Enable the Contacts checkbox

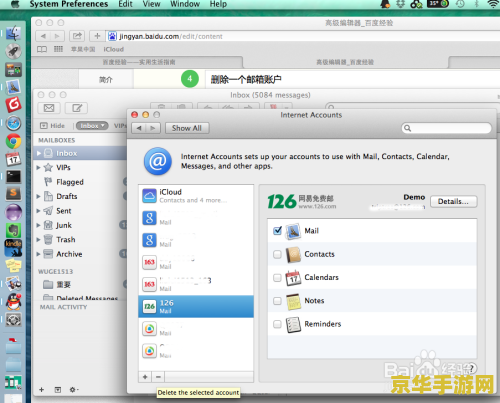coord(277,254)
